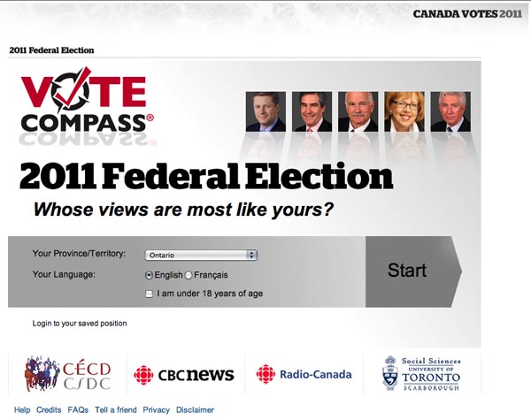Image resolution: width=531 pixels, height=420 pixels.
Task: Open the Help link
Action: [22, 410]
